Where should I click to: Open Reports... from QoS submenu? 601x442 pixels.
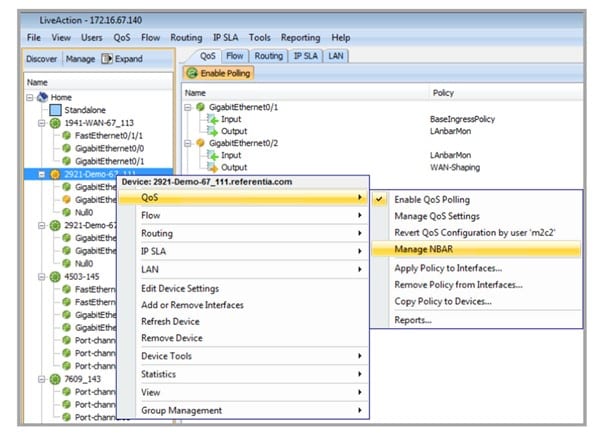pos(476,320)
